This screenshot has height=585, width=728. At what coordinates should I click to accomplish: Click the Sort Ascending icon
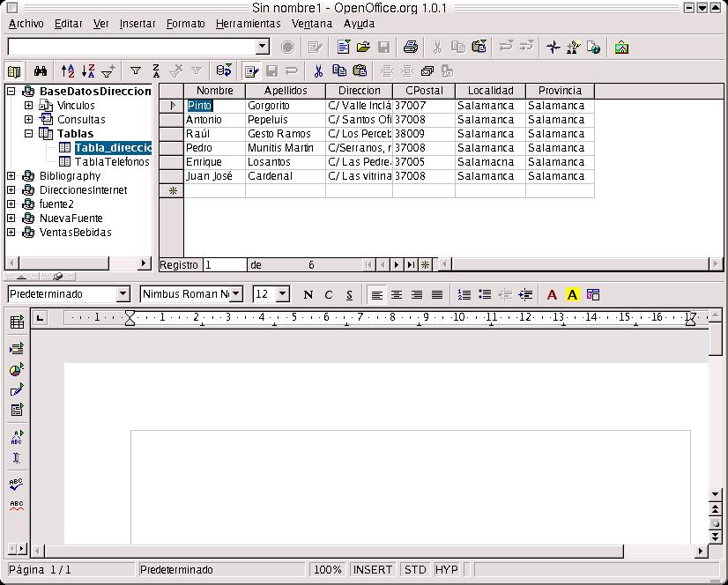(69, 71)
